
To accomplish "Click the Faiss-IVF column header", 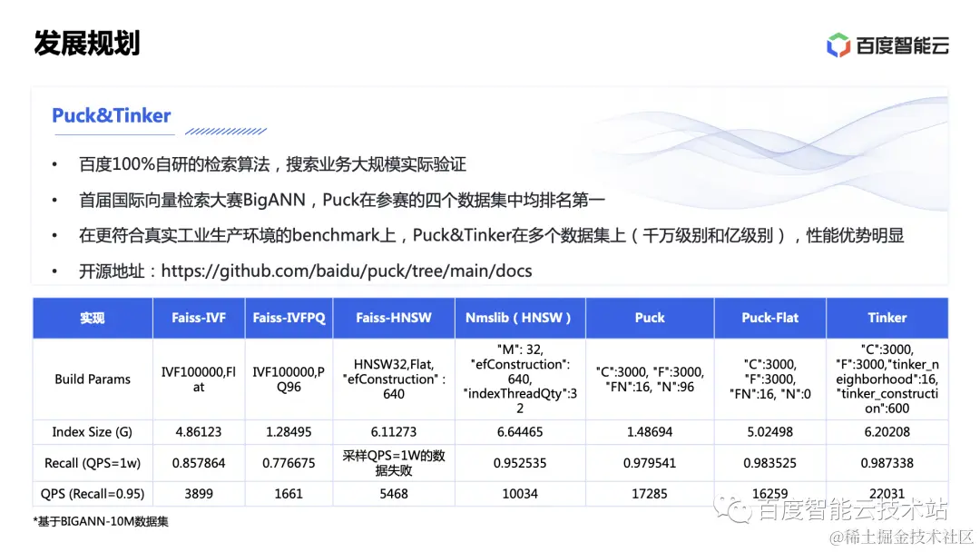I will click(x=199, y=318).
